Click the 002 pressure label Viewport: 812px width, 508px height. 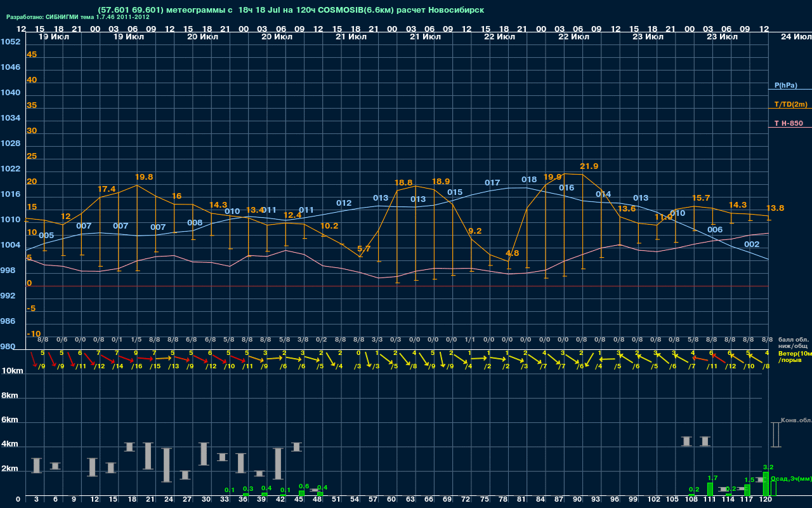coord(752,244)
